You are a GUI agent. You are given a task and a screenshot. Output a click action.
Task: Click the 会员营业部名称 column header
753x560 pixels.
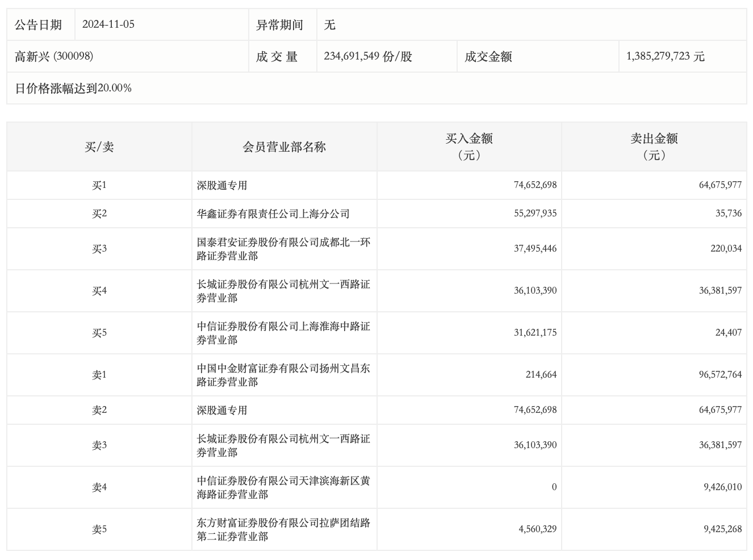pos(284,147)
